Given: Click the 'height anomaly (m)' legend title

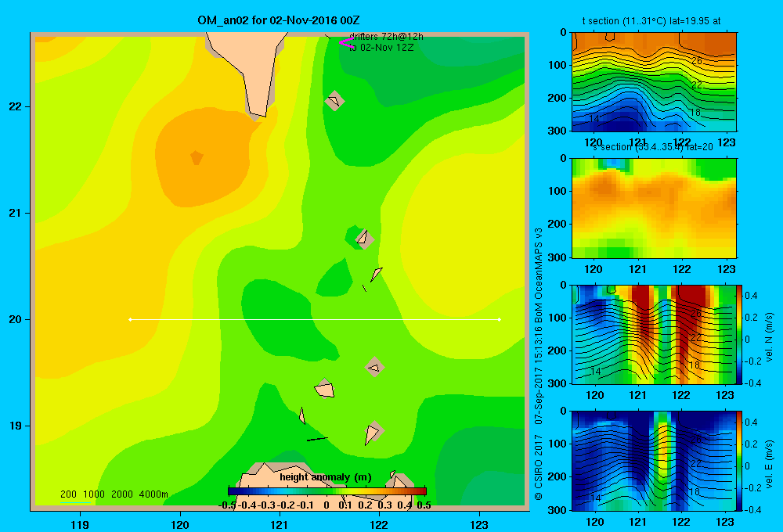Looking at the screenshot, I should click(x=326, y=477).
